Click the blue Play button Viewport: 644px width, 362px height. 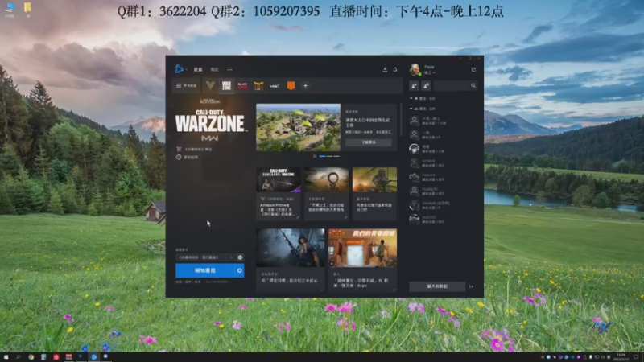[205, 270]
